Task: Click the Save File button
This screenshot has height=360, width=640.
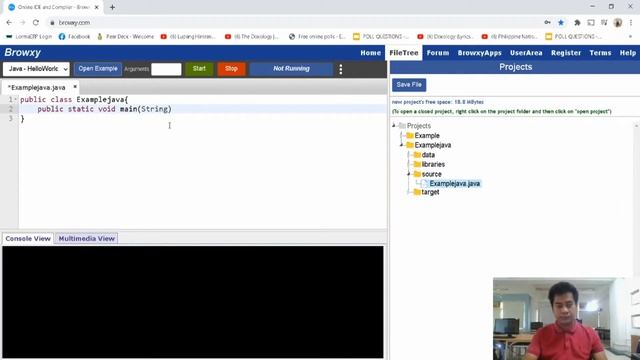Action: [x=409, y=85]
